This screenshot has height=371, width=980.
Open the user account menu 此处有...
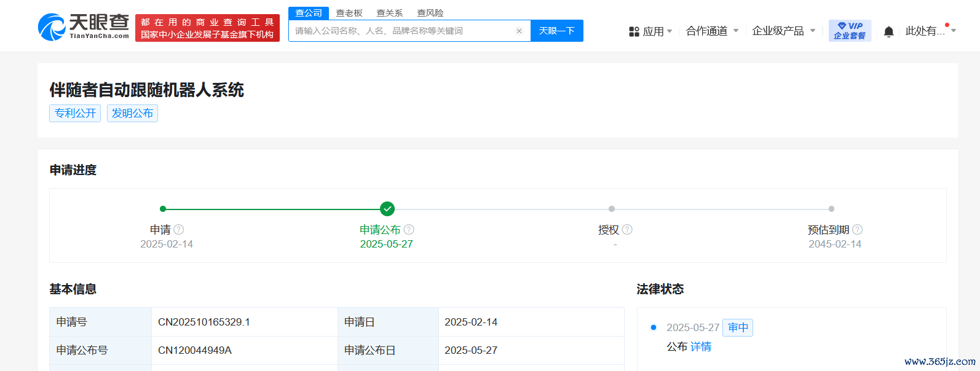(930, 31)
